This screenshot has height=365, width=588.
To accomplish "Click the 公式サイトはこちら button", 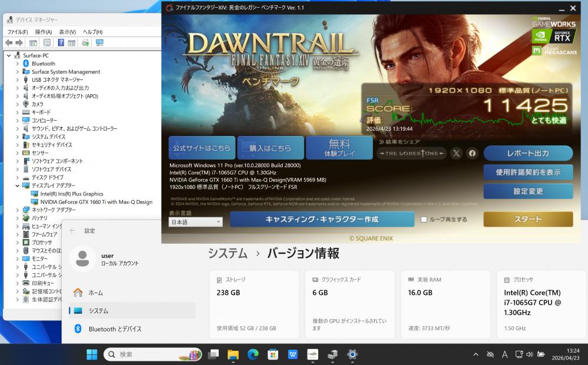I will coord(202,148).
